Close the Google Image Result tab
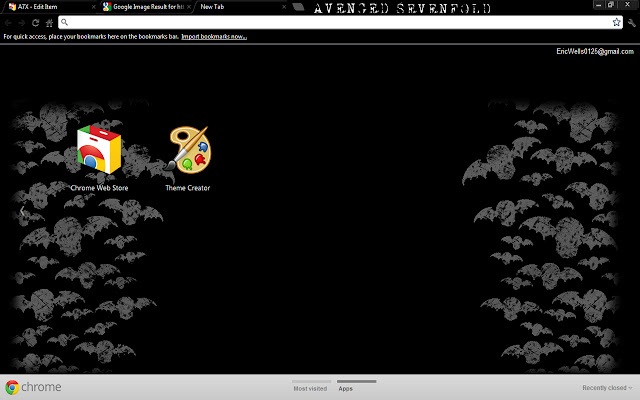This screenshot has height=400, width=640. click(x=189, y=7)
